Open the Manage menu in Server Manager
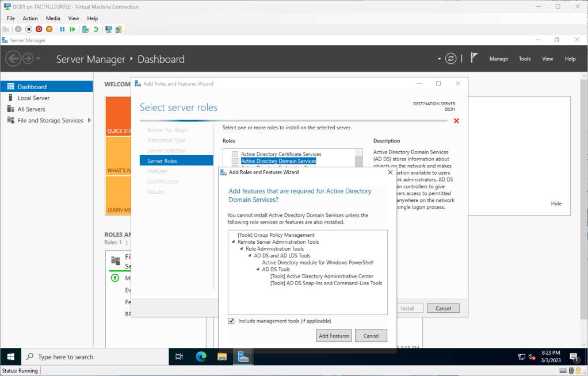588x376 pixels. [498, 59]
